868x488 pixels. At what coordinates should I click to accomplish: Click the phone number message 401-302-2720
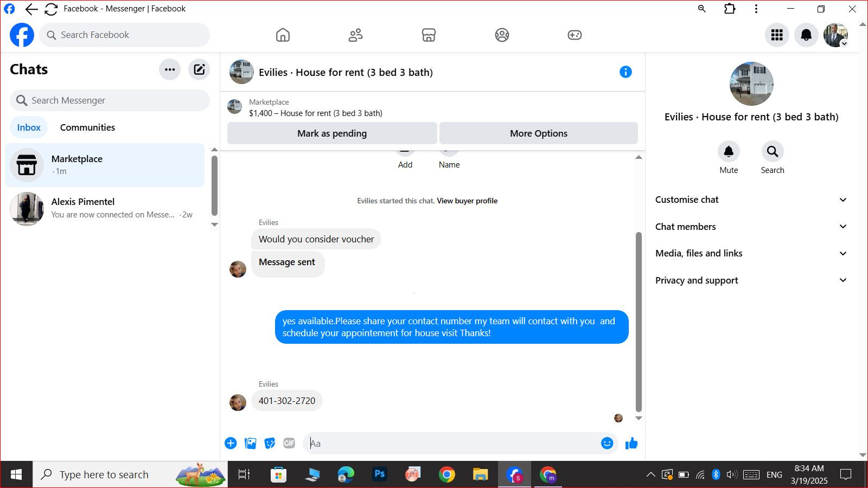[287, 401]
